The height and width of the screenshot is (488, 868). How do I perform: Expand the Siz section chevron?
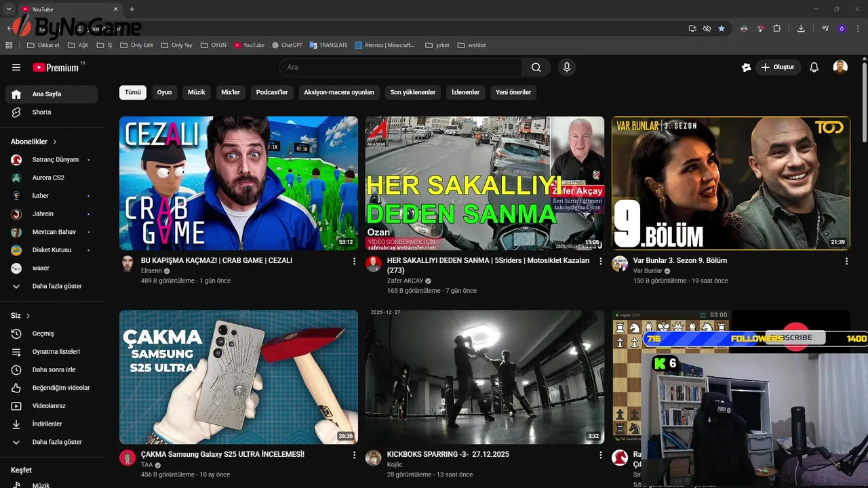(x=28, y=316)
